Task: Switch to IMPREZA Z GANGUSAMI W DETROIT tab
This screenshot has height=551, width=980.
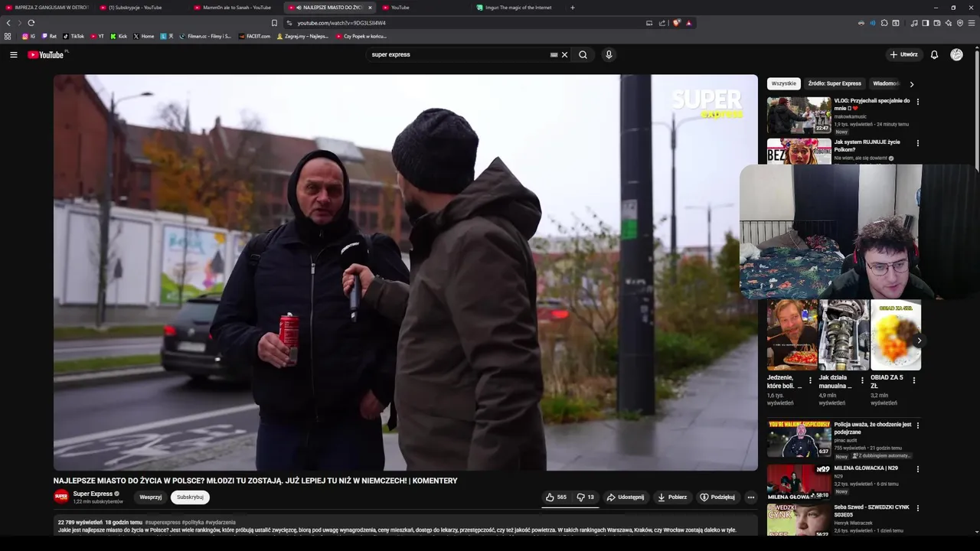Action: pos(47,8)
